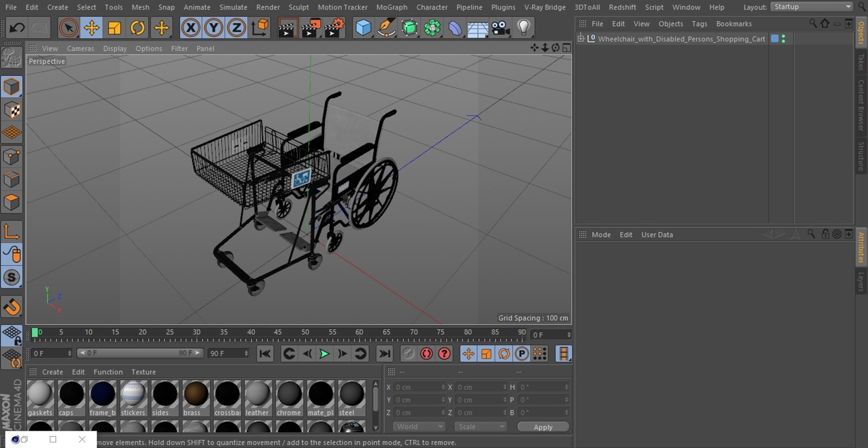Toggle X-axis lock
Screen dimensions: 868x448
[x=191, y=28]
